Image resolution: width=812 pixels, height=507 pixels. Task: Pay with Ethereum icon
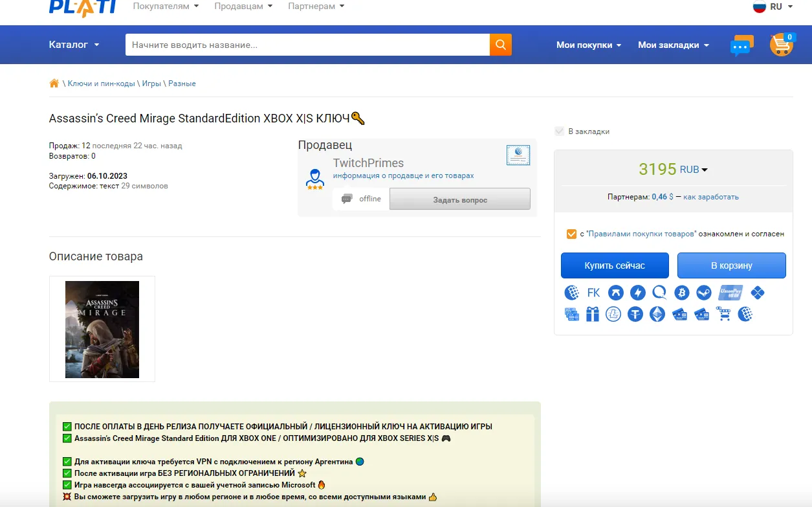coord(657,315)
